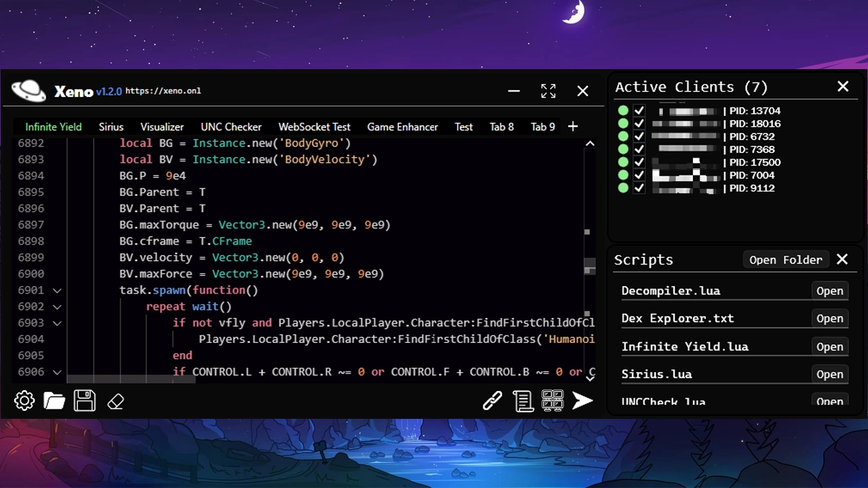Open the Decompiler.lua script
868x488 pixels.
(x=829, y=291)
